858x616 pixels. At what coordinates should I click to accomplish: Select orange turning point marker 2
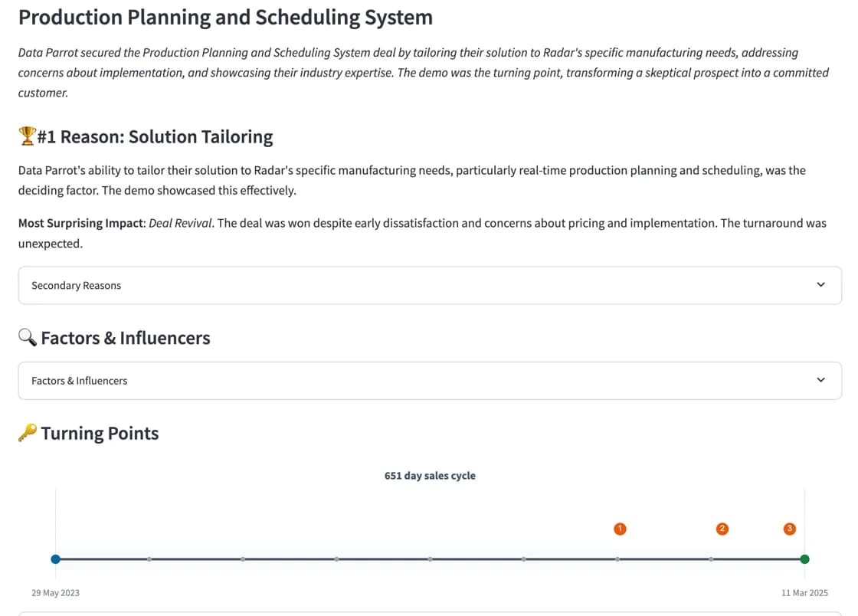[722, 528]
